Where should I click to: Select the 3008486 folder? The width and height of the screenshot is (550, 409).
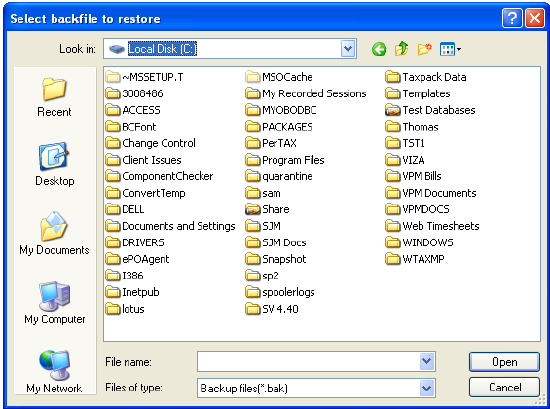click(134, 93)
